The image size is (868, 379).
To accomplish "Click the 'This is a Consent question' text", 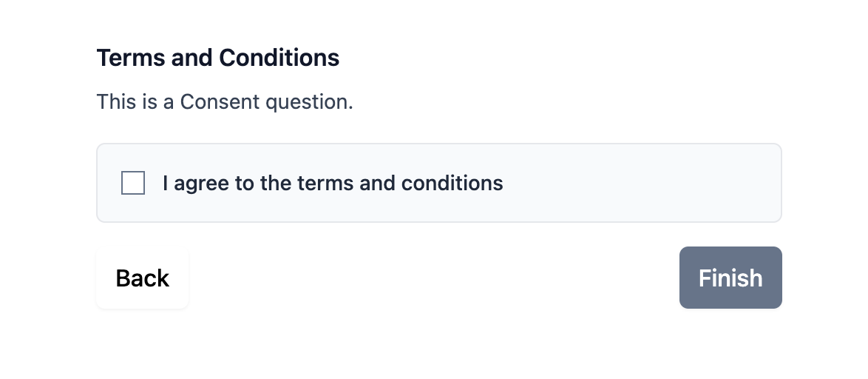I will tap(225, 102).
